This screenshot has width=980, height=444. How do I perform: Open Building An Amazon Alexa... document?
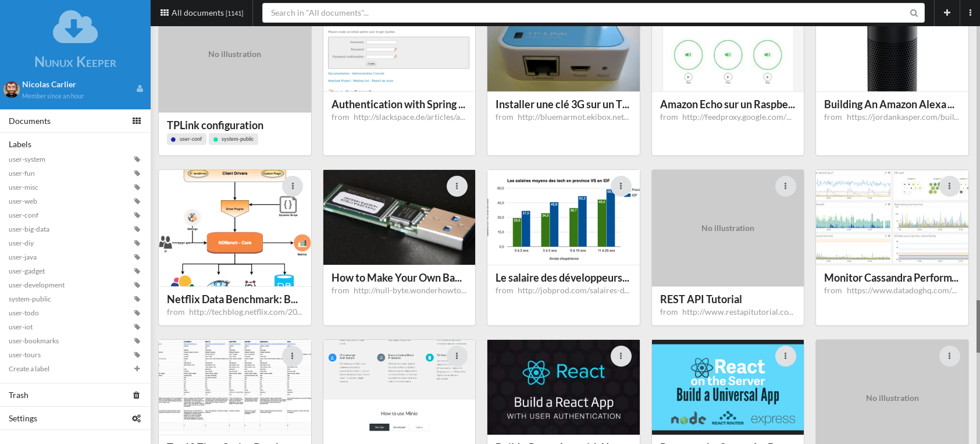(889, 104)
